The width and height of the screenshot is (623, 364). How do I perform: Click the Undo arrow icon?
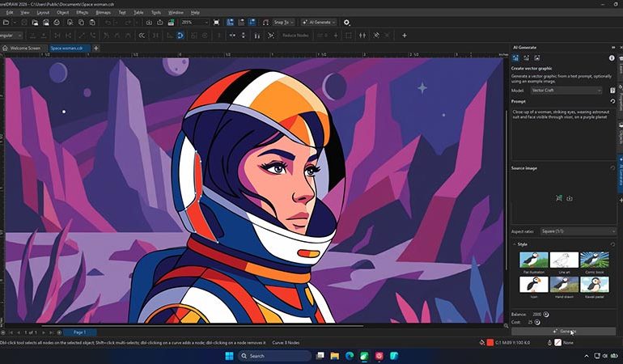pos(108,23)
